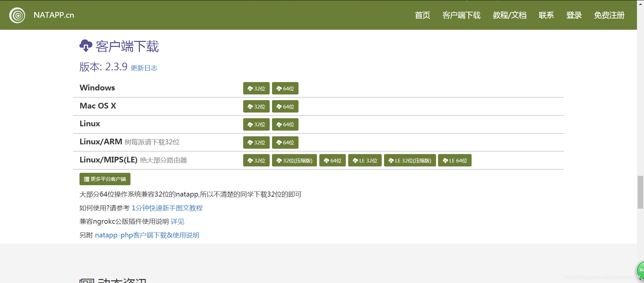644x283 pixels.
Task: Open 1分钟快速新手图文教程 link
Action: tap(167, 208)
